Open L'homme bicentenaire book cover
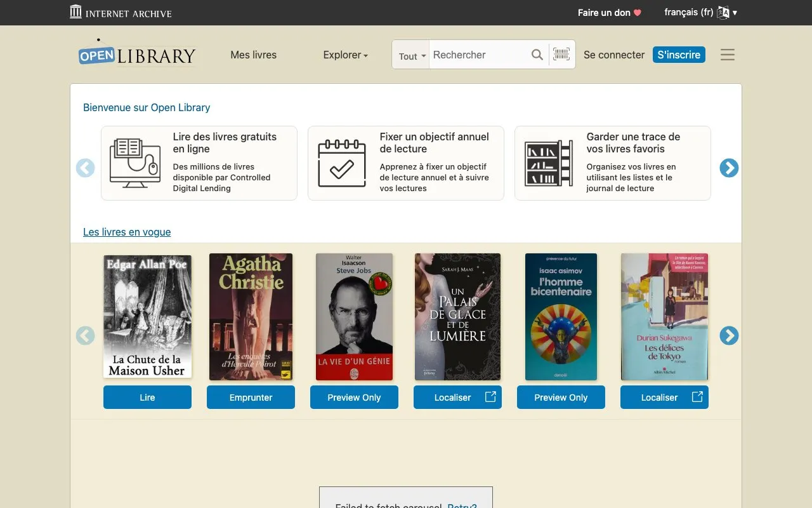This screenshot has width=812, height=508. pyautogui.click(x=561, y=317)
